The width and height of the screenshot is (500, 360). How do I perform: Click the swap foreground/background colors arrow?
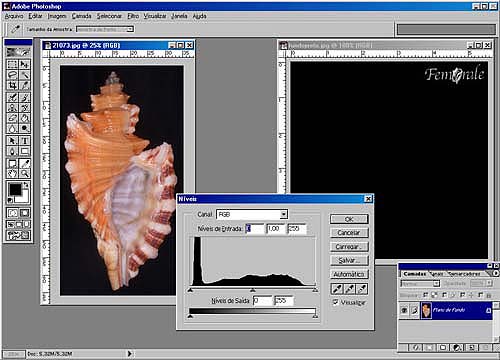tap(26, 185)
